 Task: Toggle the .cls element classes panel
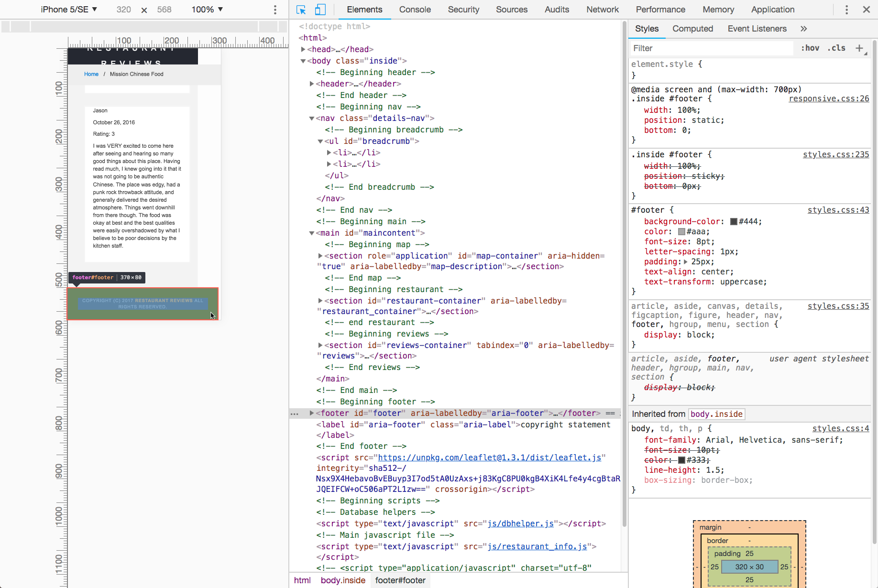pyautogui.click(x=836, y=48)
